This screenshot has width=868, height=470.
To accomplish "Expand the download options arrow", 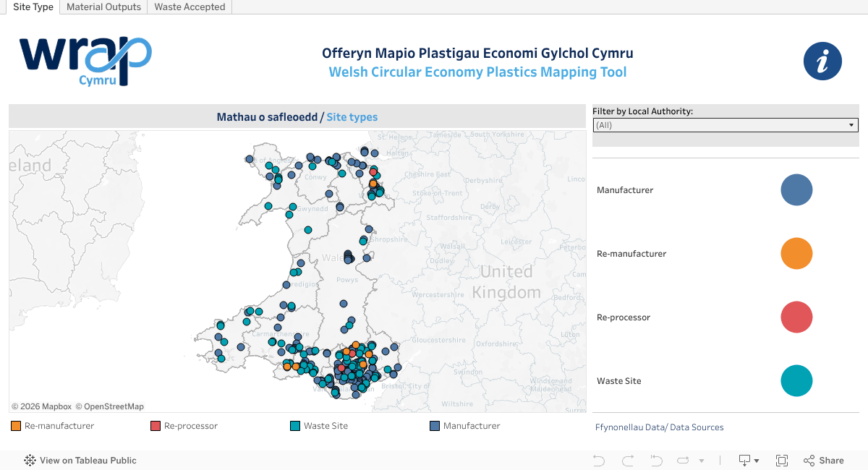I will pyautogui.click(x=757, y=461).
